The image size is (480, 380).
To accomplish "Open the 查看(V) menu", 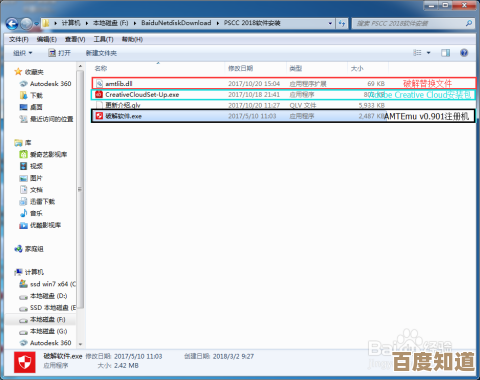I will pos(75,39).
